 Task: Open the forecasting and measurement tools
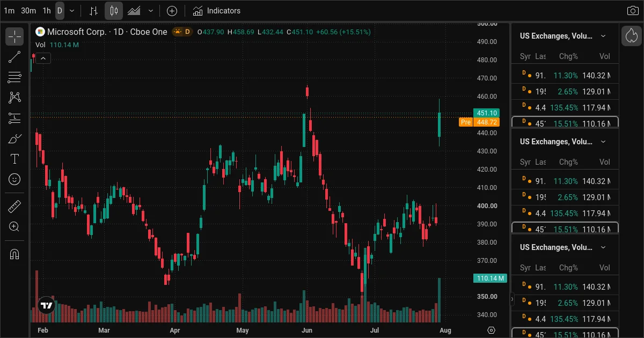(14, 118)
